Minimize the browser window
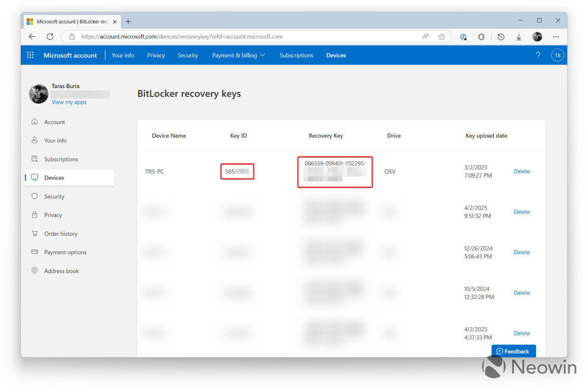Screen dimensions: 588x390 [520, 21]
